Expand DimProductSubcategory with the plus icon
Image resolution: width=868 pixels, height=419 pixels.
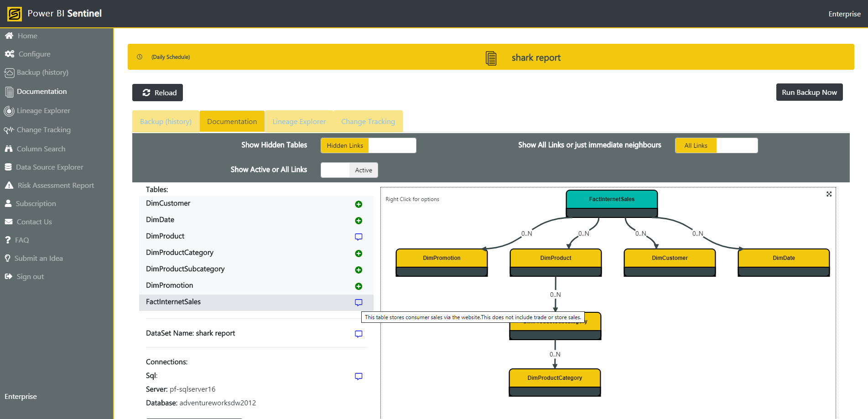tap(359, 270)
